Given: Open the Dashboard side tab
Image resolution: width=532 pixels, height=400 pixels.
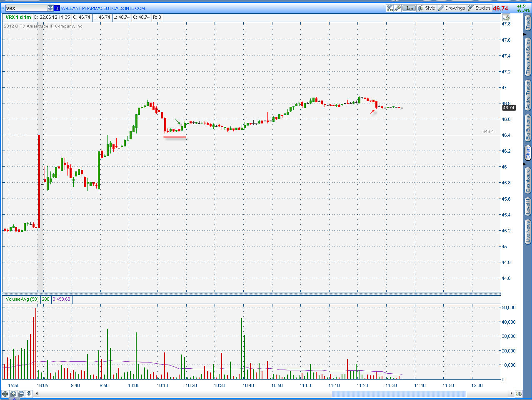Looking at the screenshot, I should (x=528, y=180).
